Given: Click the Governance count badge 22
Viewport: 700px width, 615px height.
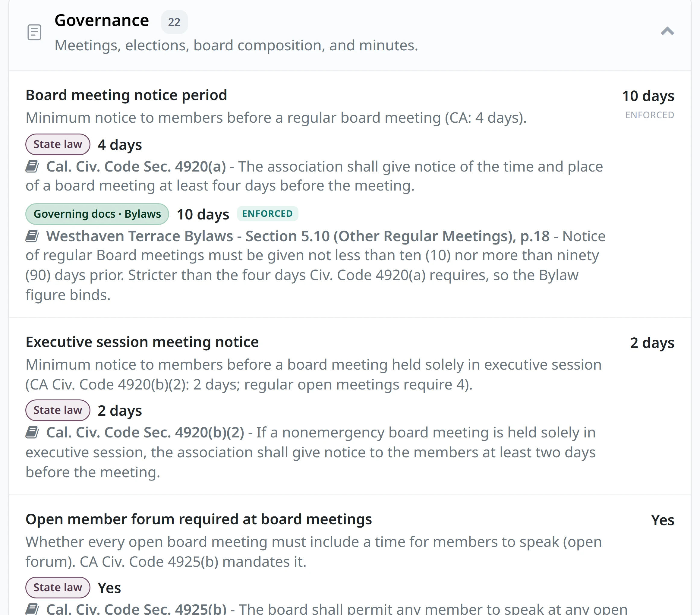Looking at the screenshot, I should (174, 22).
